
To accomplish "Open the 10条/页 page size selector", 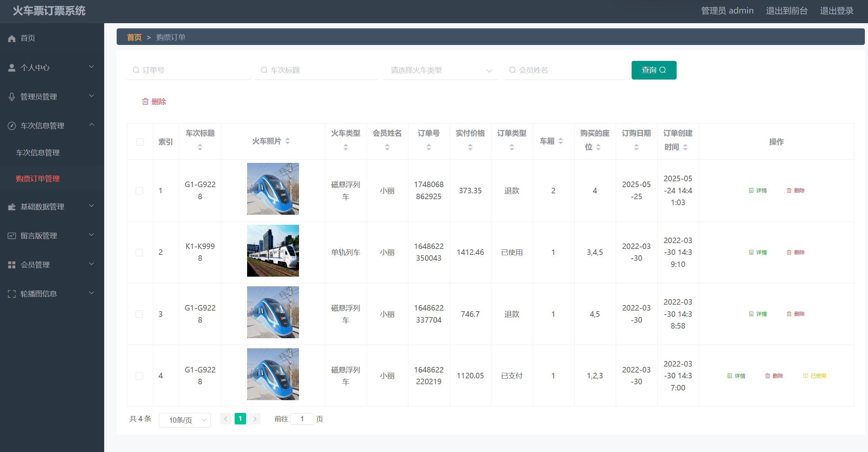I will 184,420.
